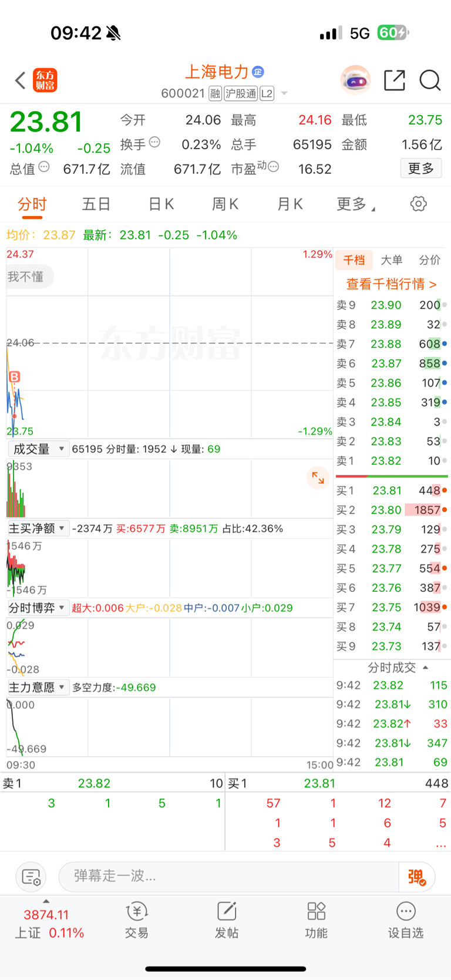Open 功能 in bottom bar

coord(316,920)
